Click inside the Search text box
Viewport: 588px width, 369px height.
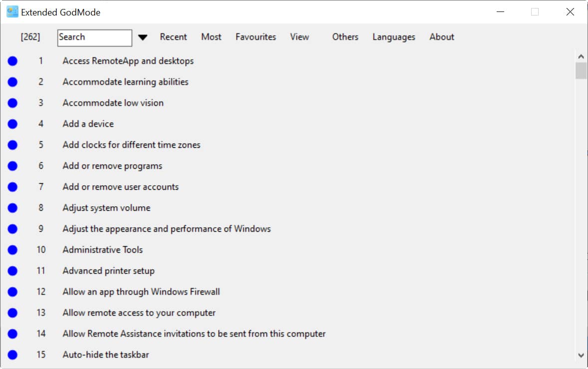coord(95,37)
